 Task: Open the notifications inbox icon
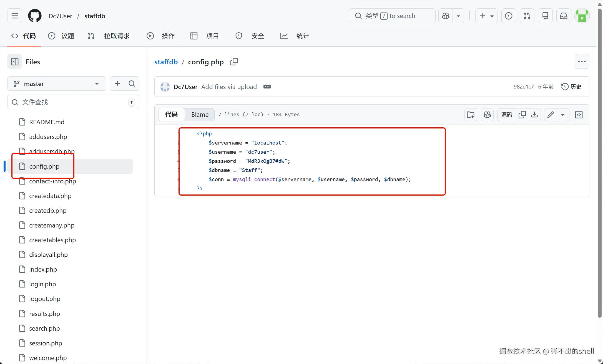coord(564,16)
